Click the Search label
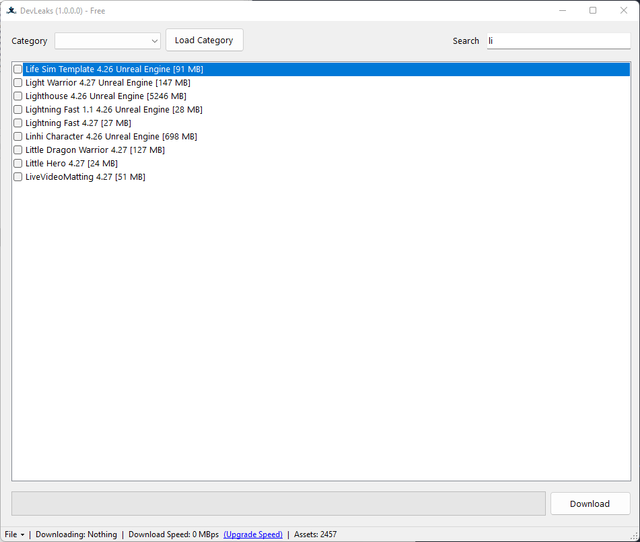The width and height of the screenshot is (640, 542). 466,41
